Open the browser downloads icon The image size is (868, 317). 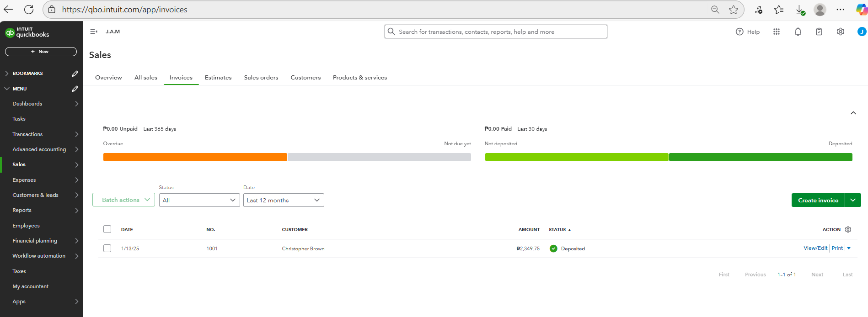tap(800, 10)
